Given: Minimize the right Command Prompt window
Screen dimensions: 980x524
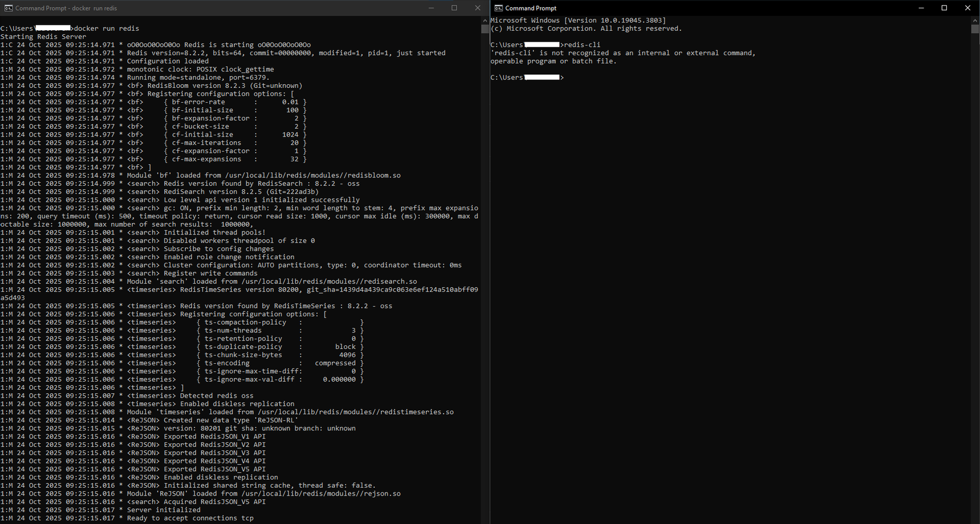Looking at the screenshot, I should click(921, 8).
